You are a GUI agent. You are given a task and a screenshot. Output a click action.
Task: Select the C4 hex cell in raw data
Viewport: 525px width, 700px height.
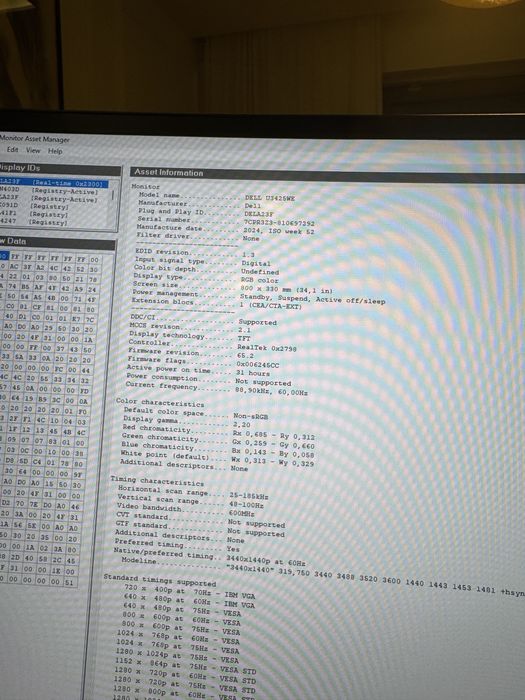pos(38,461)
